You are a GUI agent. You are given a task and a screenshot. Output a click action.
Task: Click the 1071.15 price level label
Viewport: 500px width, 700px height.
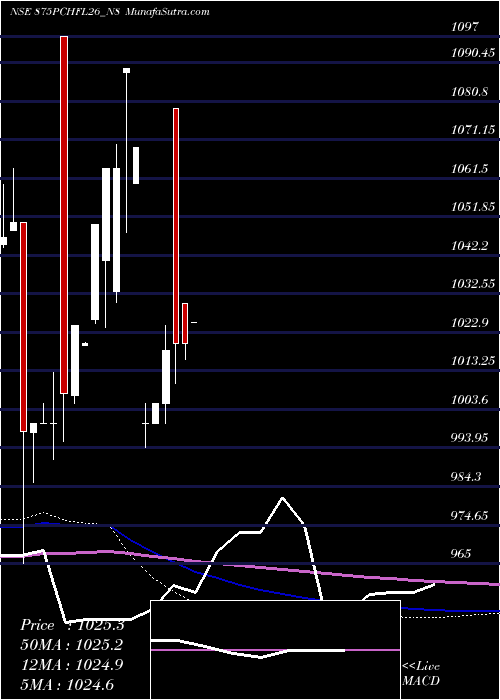coord(473,130)
